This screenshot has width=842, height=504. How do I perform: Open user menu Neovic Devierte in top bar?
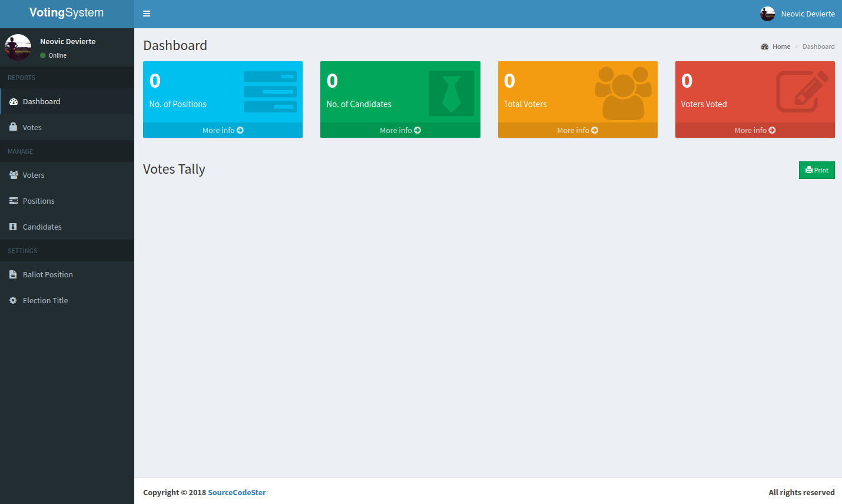click(797, 14)
